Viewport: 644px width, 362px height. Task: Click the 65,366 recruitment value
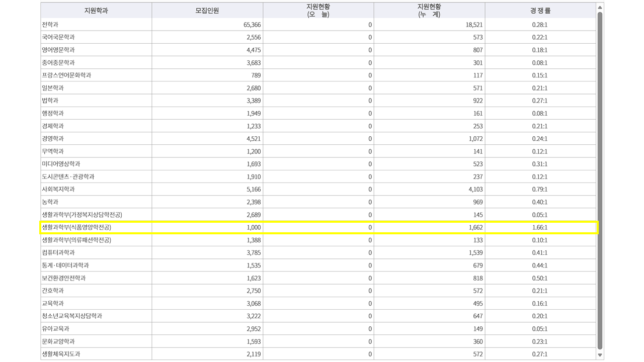click(x=252, y=25)
